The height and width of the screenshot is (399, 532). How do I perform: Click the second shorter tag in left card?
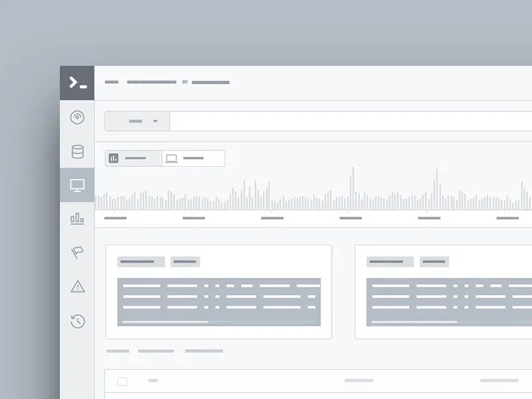(185, 261)
